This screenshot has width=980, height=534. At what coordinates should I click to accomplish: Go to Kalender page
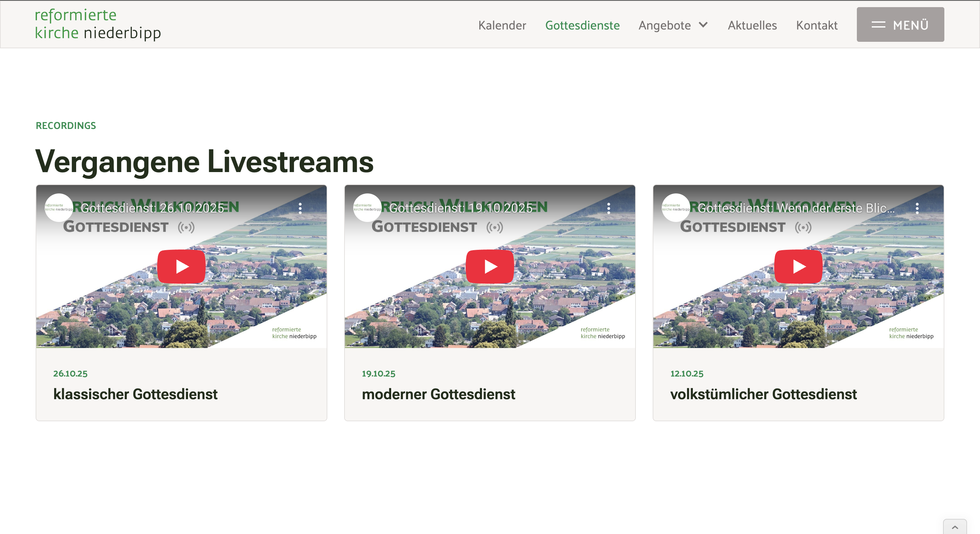click(x=502, y=25)
